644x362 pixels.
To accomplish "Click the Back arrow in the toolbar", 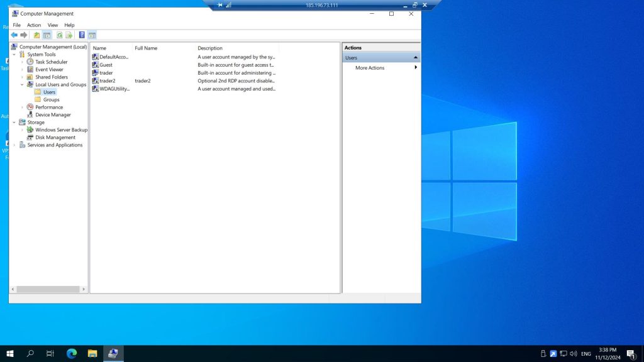I will pyautogui.click(x=14, y=35).
